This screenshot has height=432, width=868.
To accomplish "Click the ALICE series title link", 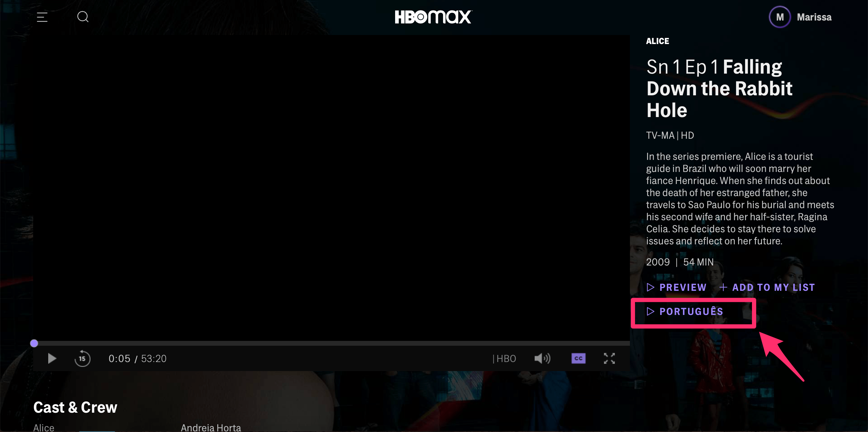I will (x=657, y=41).
